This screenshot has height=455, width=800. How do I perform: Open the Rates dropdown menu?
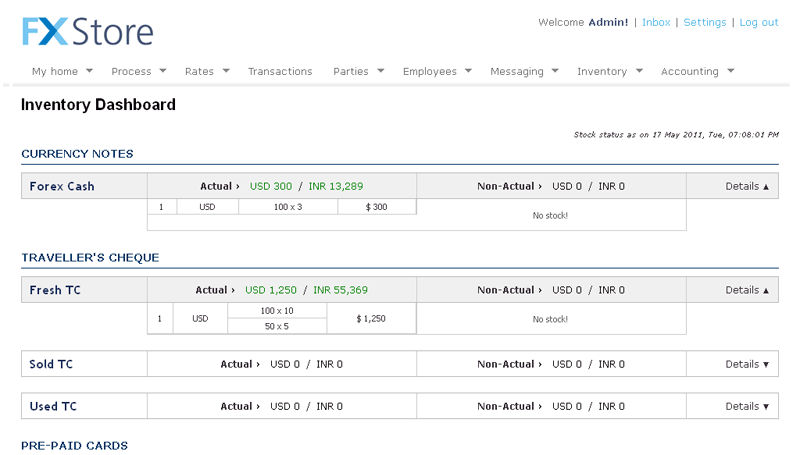coord(207,72)
